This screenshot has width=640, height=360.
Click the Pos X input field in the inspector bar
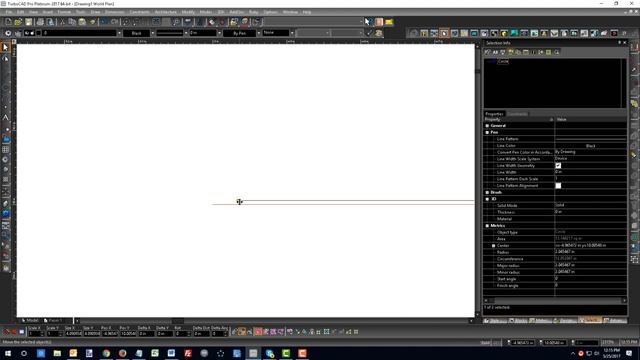109,333
